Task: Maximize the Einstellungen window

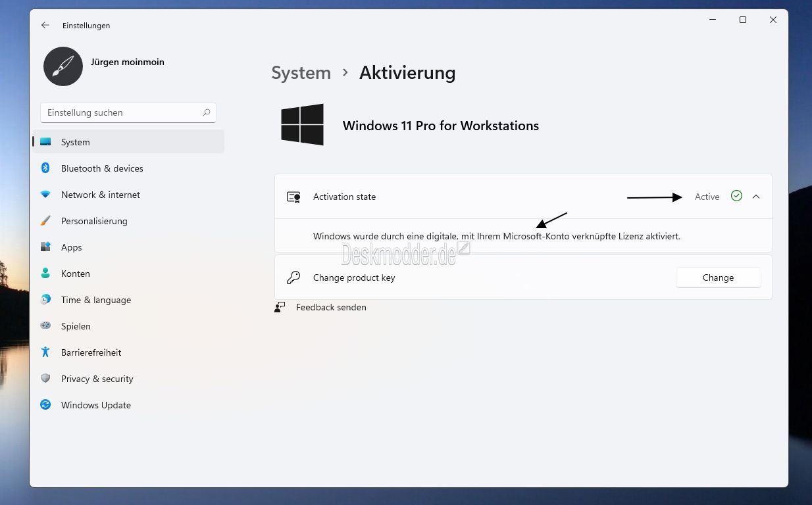Action: click(743, 20)
